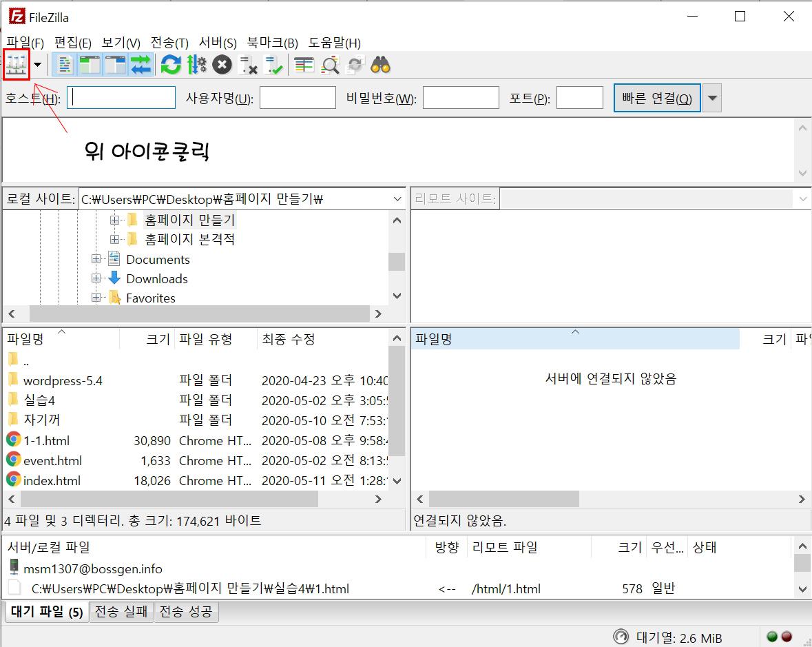
Task: Select queued 1.html transfer row
Action: tap(399, 588)
